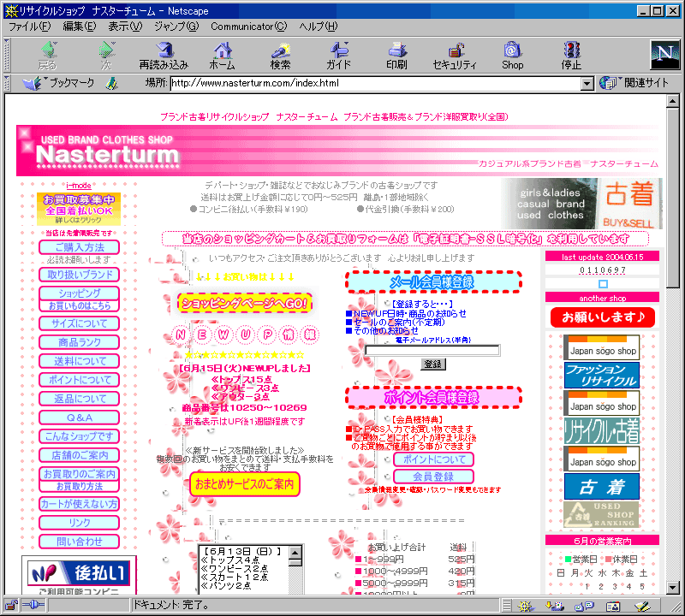
Task: Click the お買取募集中 全国着払いOK banner
Action: [79, 209]
